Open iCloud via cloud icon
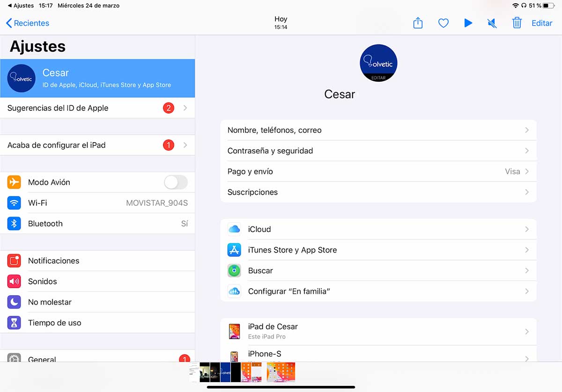562x392 pixels. click(x=234, y=229)
